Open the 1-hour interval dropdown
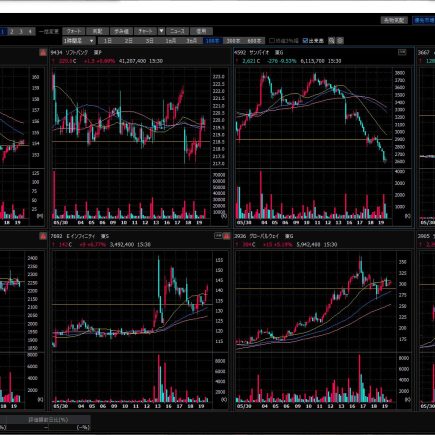This screenshot has width=435, height=435. pyautogui.click(x=79, y=41)
